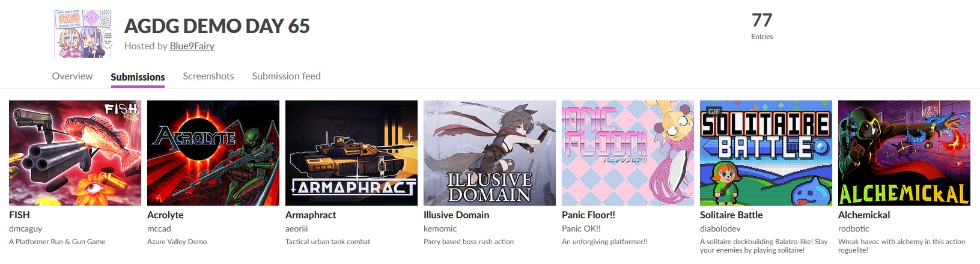Switch to the Overview tab

pyautogui.click(x=72, y=76)
